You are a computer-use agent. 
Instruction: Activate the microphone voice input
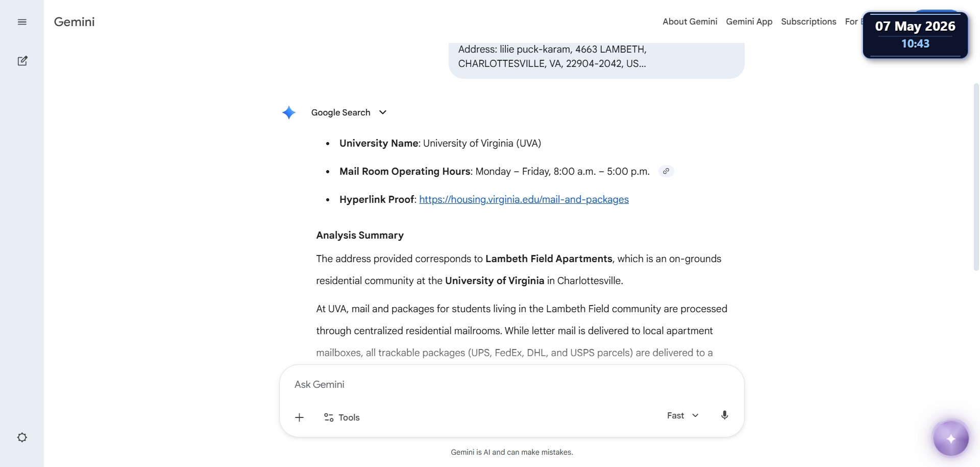724,415
